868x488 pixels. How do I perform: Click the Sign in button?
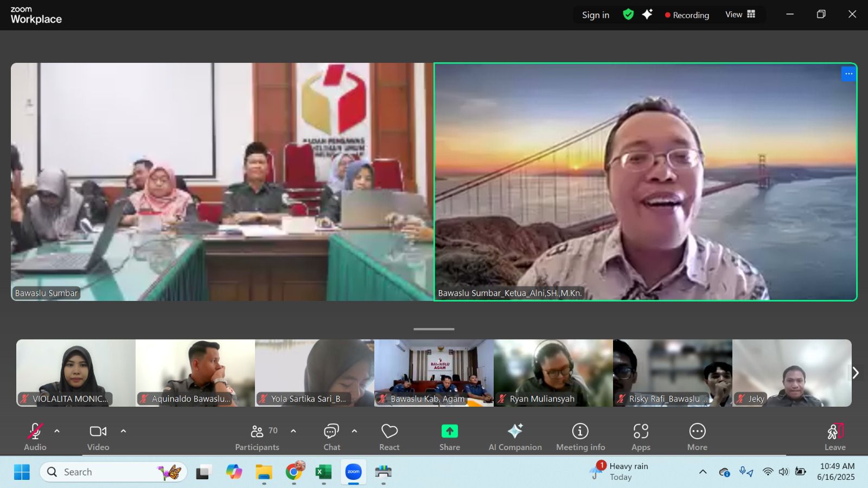[595, 15]
